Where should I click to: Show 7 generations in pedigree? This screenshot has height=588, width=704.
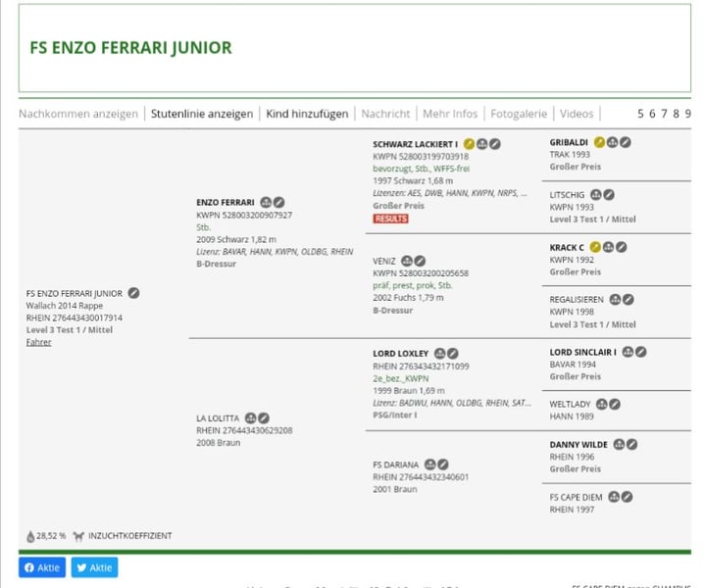(664, 114)
